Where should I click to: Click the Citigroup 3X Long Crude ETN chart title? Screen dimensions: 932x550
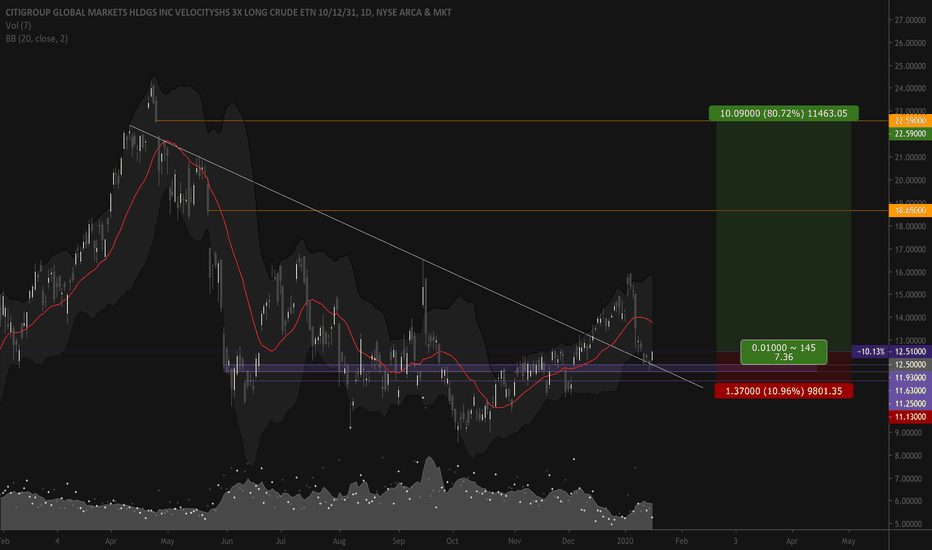tap(228, 12)
